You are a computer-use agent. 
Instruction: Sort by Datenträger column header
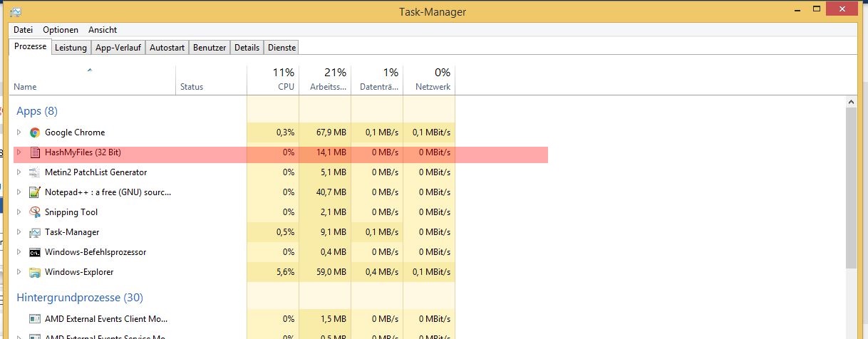click(377, 79)
